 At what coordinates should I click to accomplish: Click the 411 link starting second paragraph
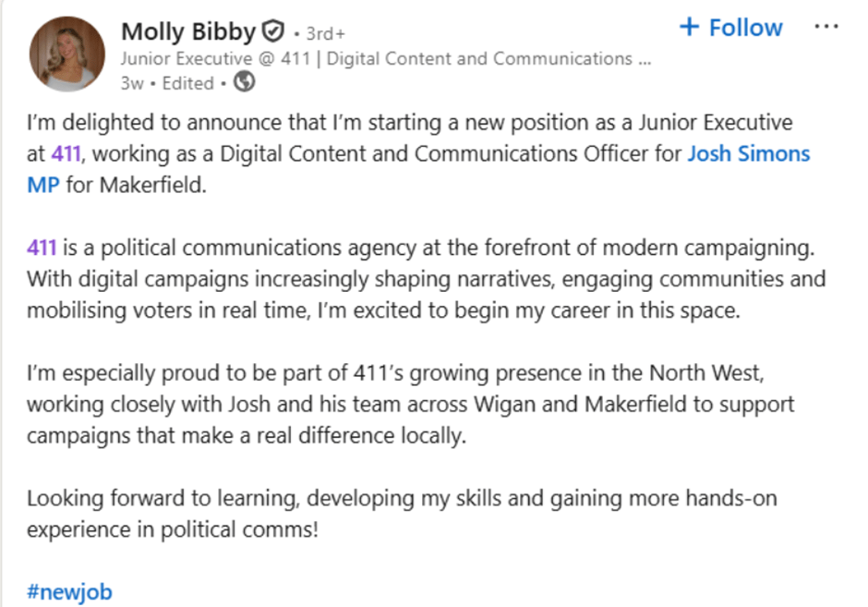click(x=42, y=248)
